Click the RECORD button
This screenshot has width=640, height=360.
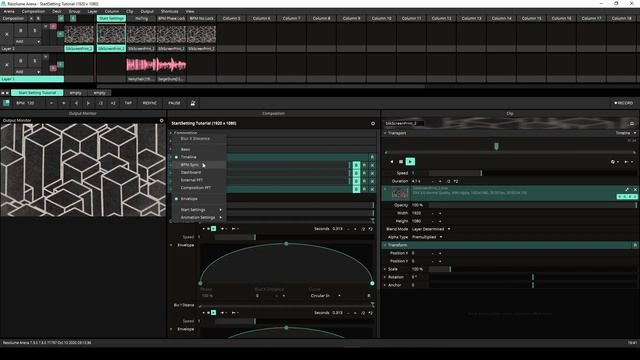tap(623, 103)
